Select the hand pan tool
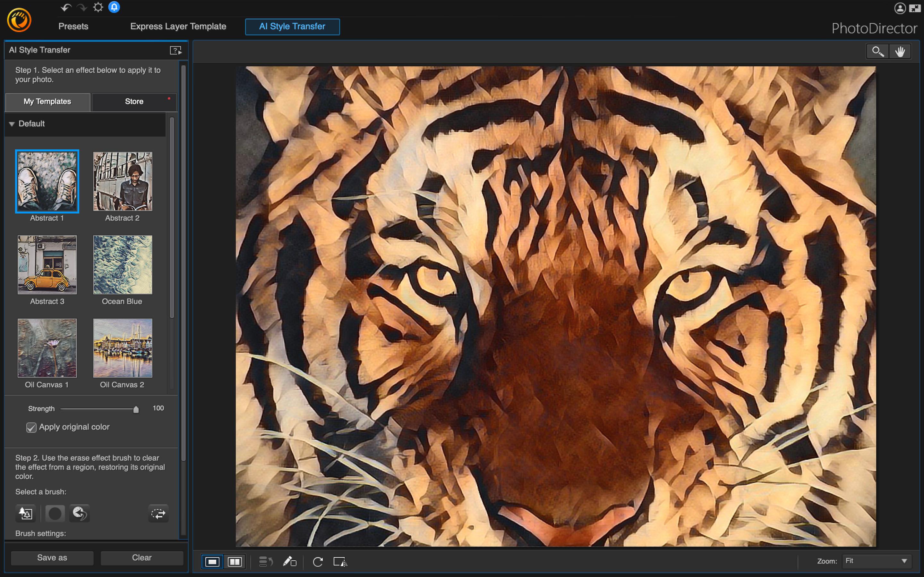Screen dimensions: 924x577 [900, 52]
